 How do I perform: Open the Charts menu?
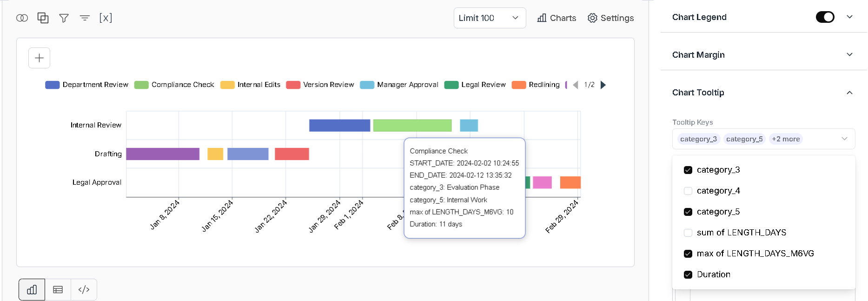[557, 18]
